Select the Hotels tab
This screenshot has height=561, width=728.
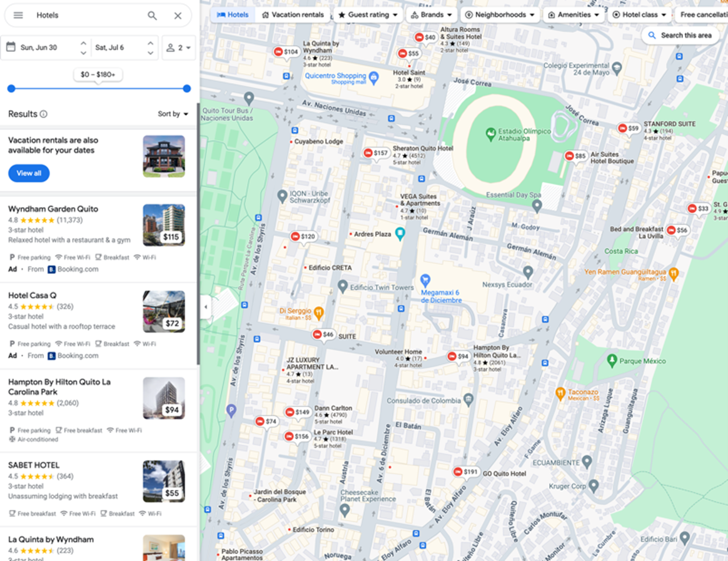click(233, 15)
